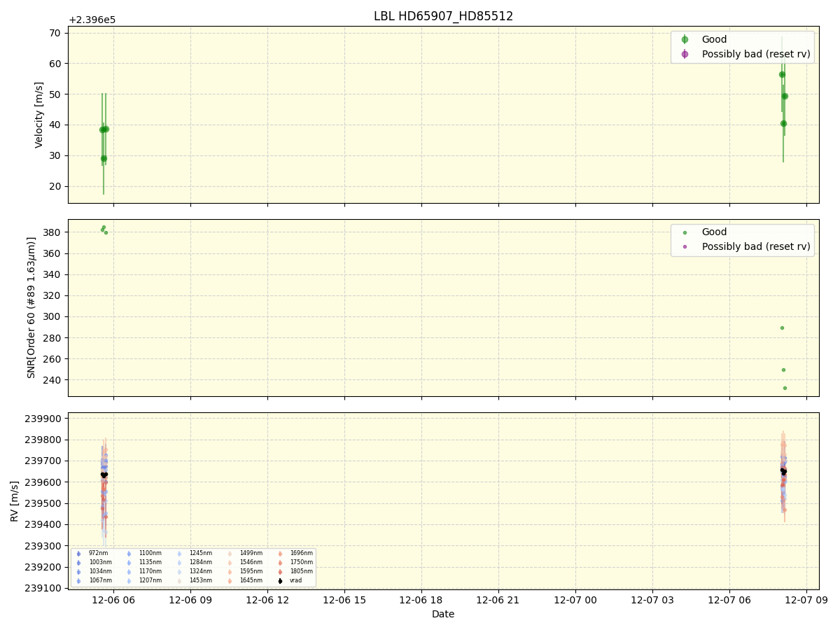This screenshot has height=630, width=840.
Task: Click the highest velocity point near 56
Action: [782, 74]
